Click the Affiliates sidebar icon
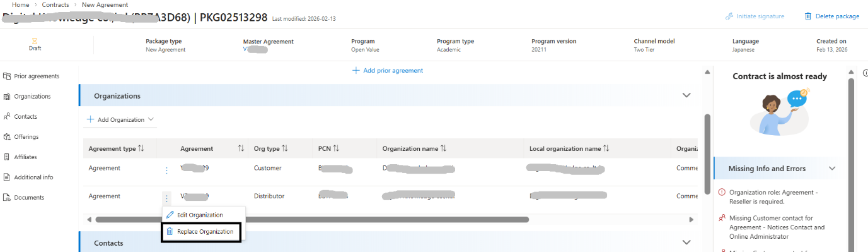This screenshot has height=252, width=868. coord(7,157)
